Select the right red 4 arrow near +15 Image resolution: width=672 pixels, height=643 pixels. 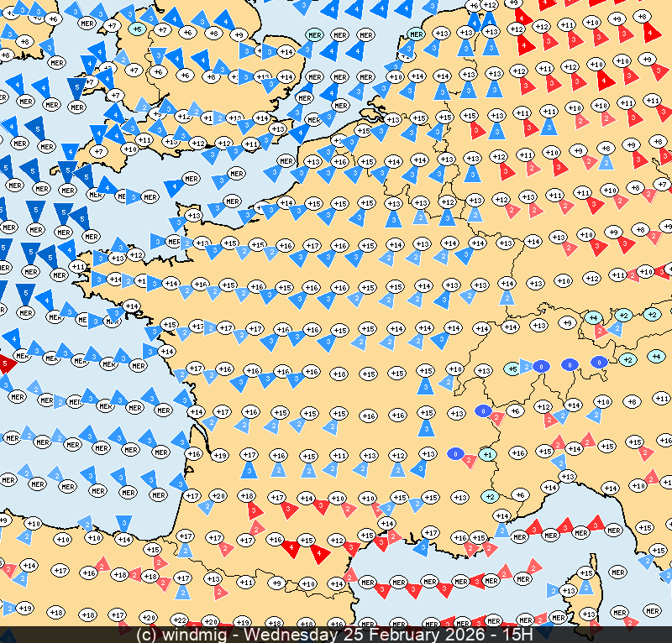coord(319,552)
